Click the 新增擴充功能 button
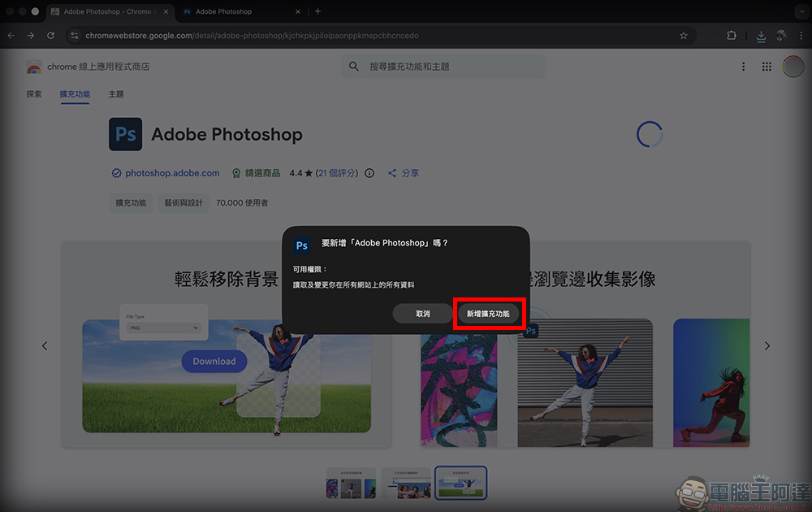Screen dimensions: 812x512 tap(489, 313)
